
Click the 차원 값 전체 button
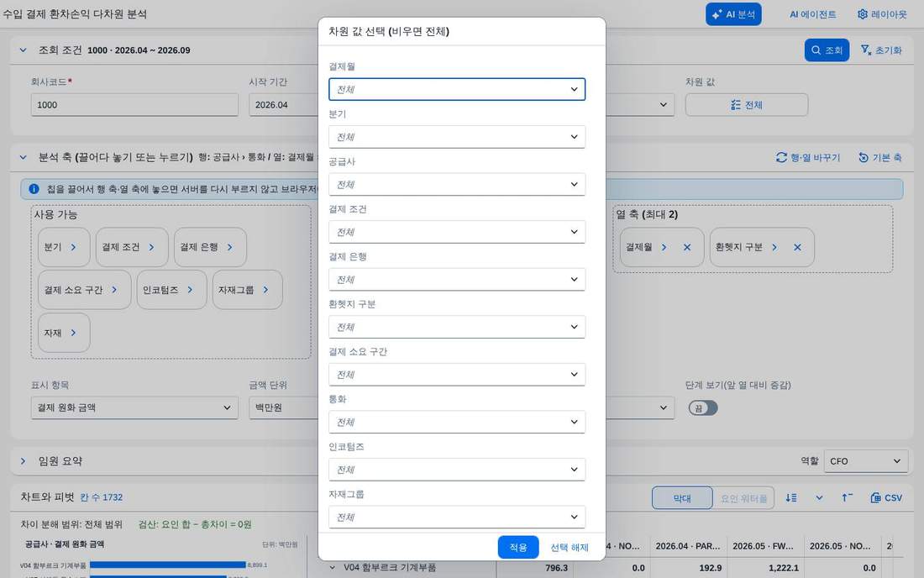[x=747, y=105]
